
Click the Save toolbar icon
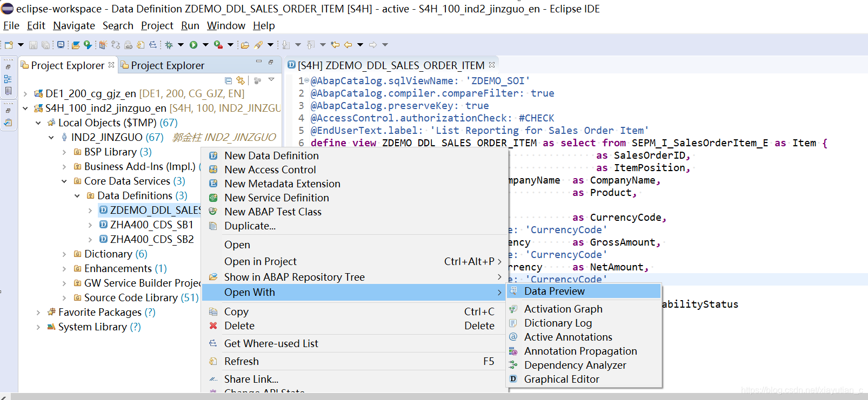tap(33, 45)
